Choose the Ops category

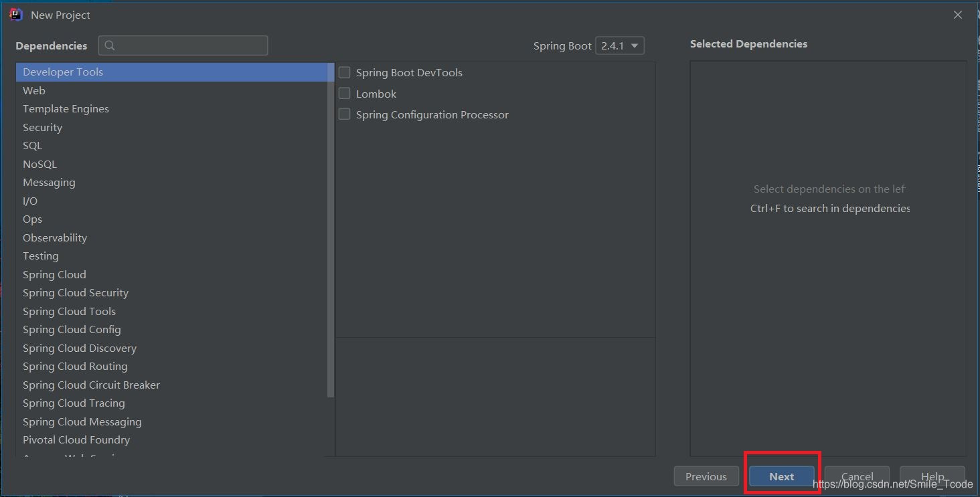(171, 219)
